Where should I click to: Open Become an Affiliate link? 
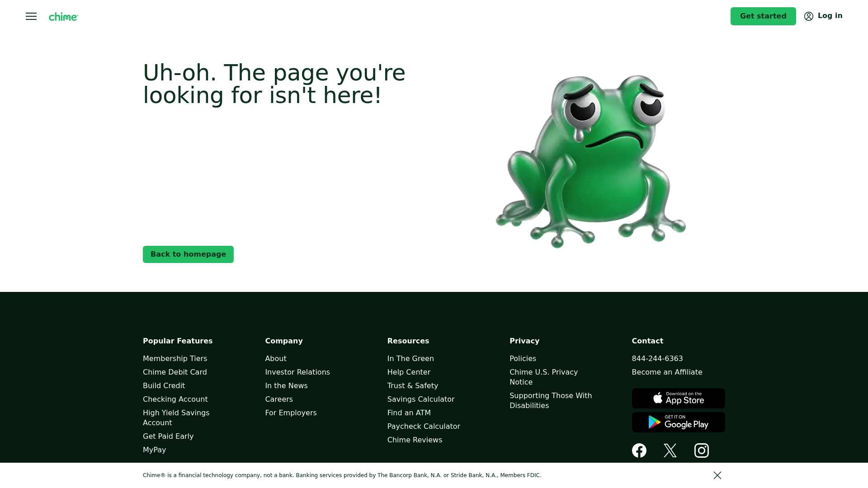667,372
